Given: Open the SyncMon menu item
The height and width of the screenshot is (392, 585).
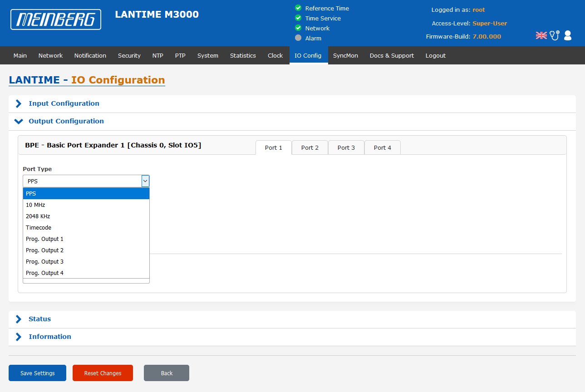Looking at the screenshot, I should point(345,55).
